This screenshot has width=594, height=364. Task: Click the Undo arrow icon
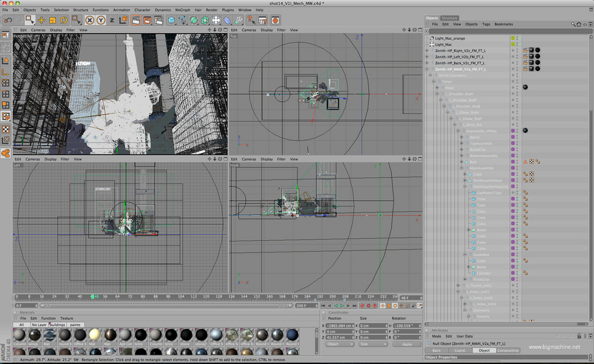(x=8, y=20)
